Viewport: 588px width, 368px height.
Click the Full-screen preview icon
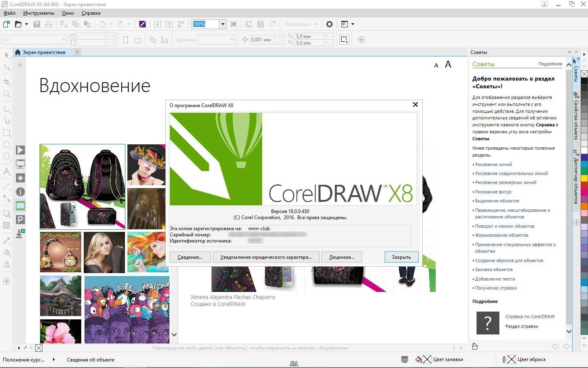(x=234, y=24)
